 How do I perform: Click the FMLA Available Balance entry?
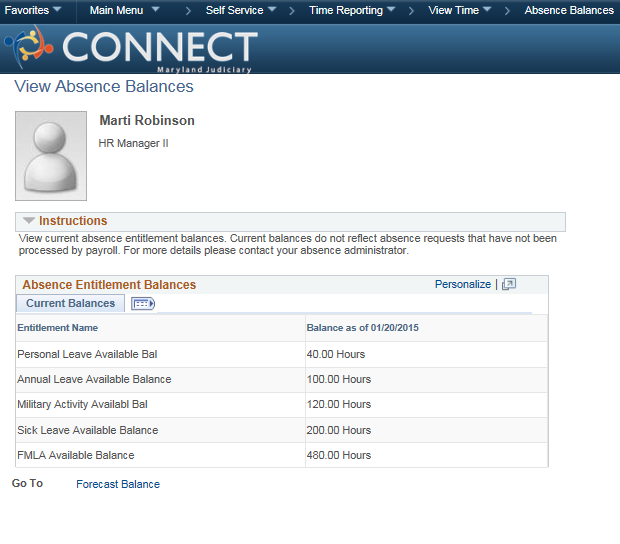(75, 455)
